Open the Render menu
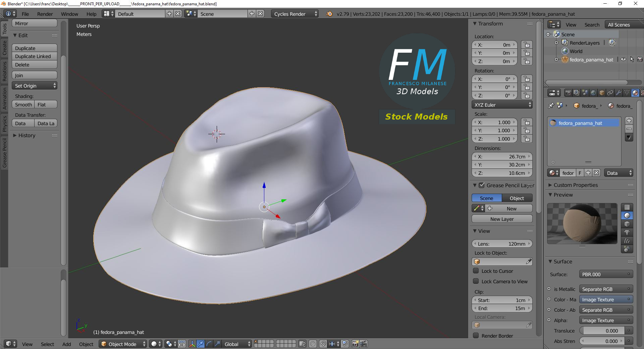 click(45, 14)
